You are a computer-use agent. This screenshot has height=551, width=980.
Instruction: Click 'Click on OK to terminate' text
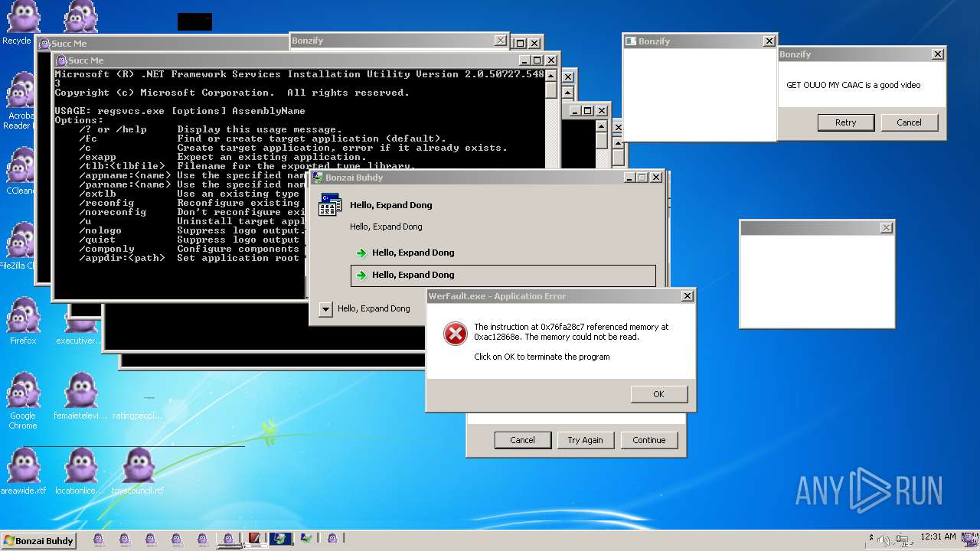point(542,357)
